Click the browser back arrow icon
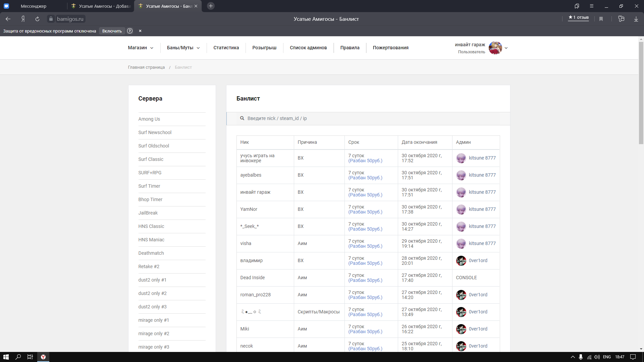The height and width of the screenshot is (362, 644). (x=8, y=19)
